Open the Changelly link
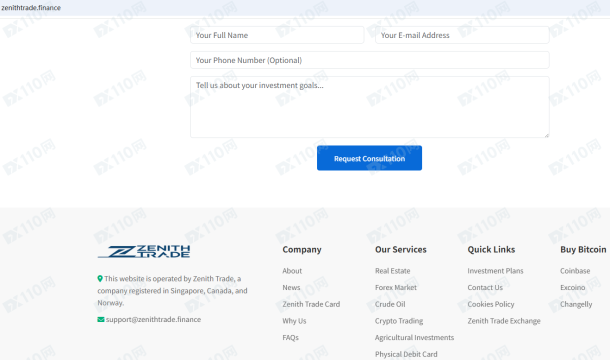The width and height of the screenshot is (610, 360). pyautogui.click(x=576, y=304)
